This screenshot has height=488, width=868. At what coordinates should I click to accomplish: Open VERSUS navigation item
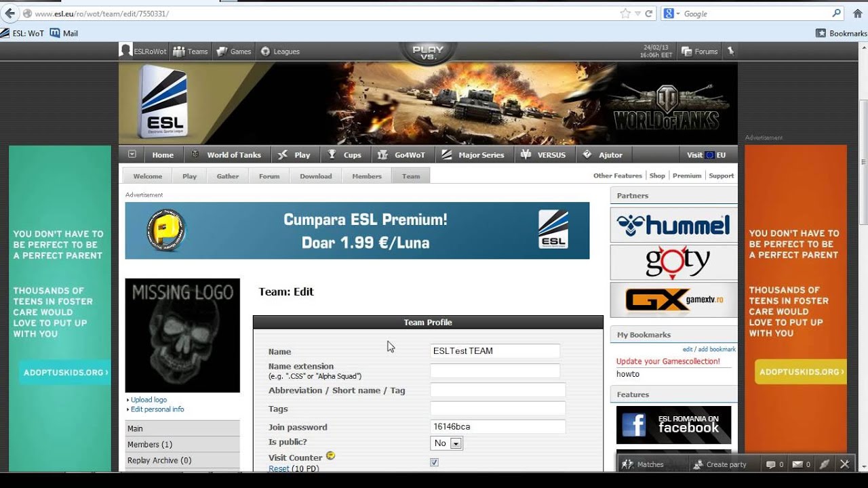[544, 155]
